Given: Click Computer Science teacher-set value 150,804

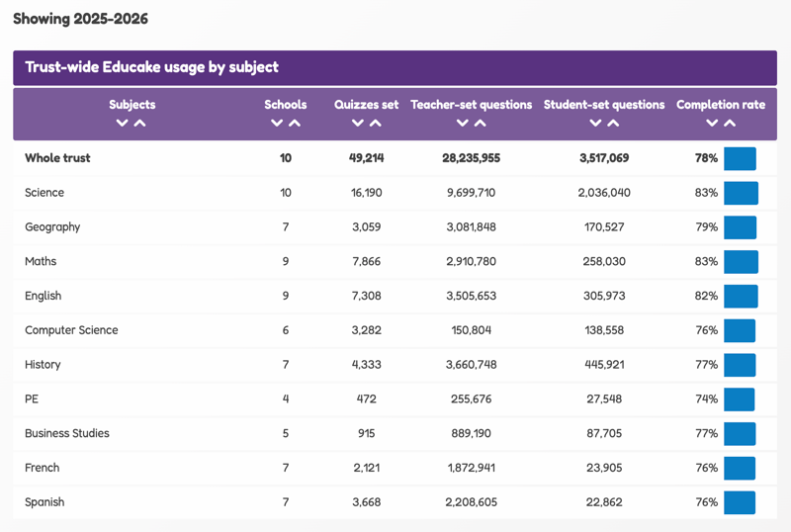Looking at the screenshot, I should point(472,330).
